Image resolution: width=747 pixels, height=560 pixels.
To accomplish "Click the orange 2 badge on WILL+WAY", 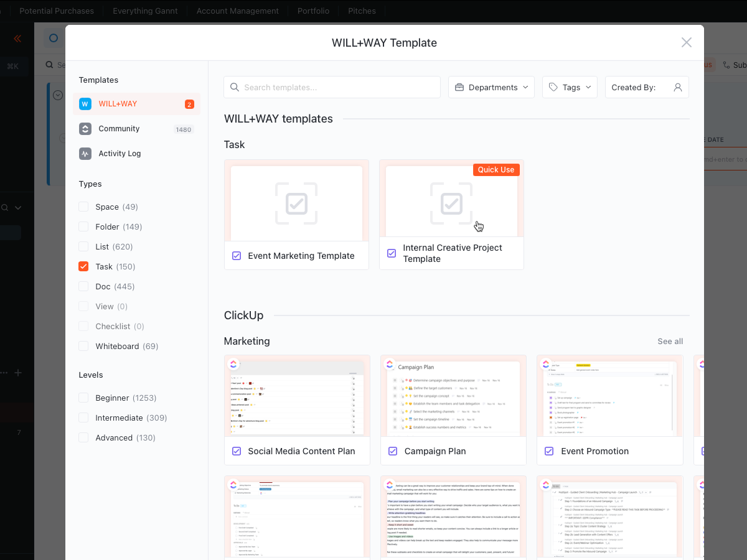I will coord(189,105).
